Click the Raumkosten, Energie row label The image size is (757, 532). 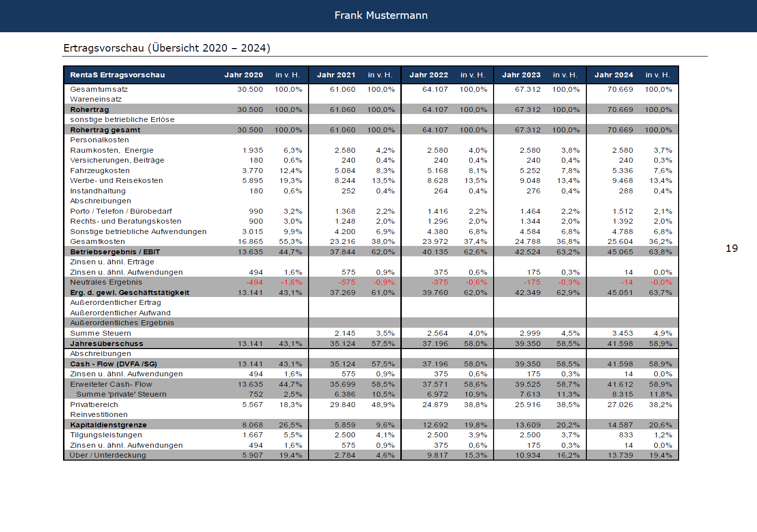point(112,150)
